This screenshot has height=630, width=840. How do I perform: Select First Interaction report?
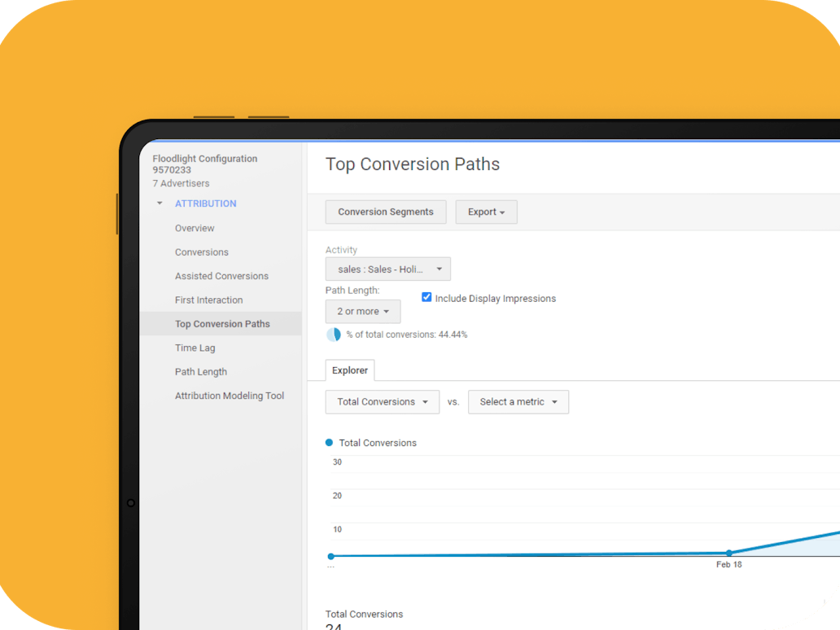(208, 300)
